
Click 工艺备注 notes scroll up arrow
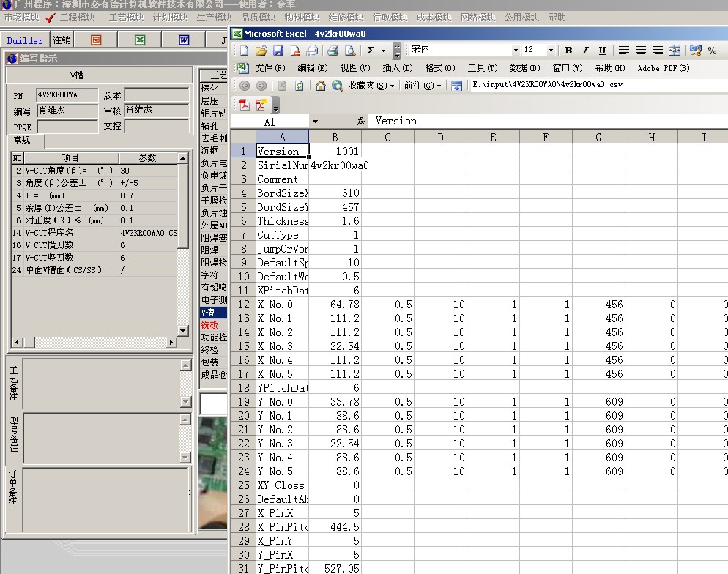[x=186, y=365]
